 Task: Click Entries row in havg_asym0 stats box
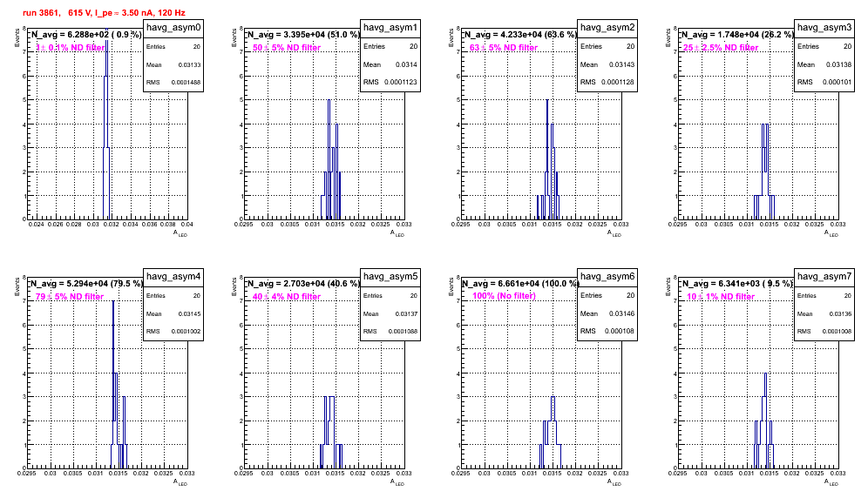[173, 46]
